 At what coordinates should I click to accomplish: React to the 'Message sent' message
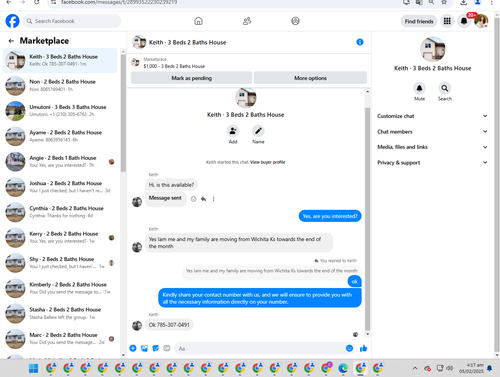(x=193, y=199)
